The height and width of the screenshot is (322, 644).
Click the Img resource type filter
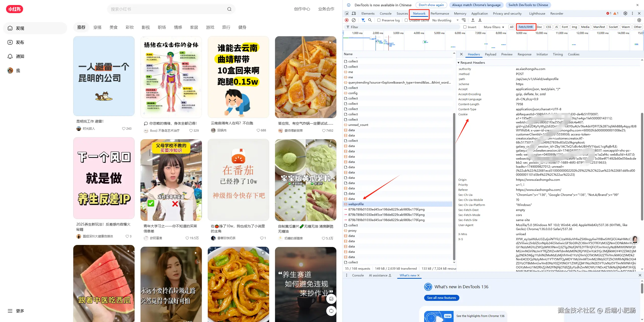[x=574, y=27]
